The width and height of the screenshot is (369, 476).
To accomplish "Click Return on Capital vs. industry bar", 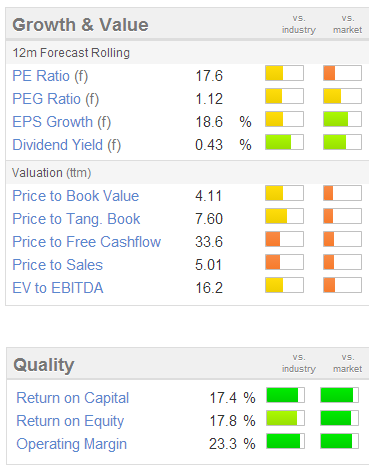I will pyautogui.click(x=285, y=395).
